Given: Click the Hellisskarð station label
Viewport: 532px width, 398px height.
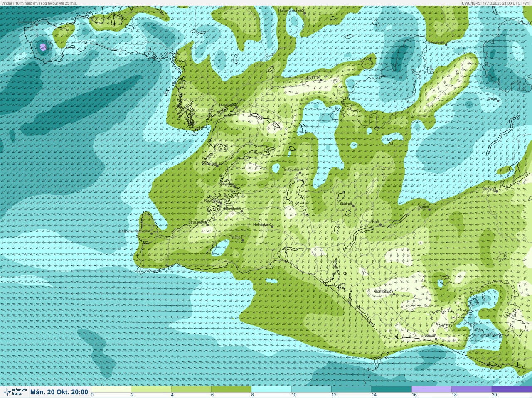Looking at the screenshot, I should pos(262,224).
